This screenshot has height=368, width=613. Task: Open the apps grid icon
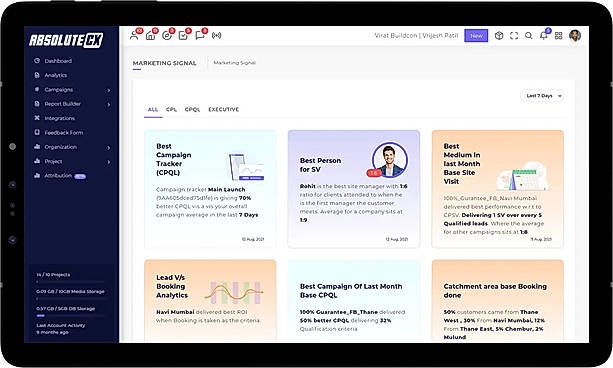(559, 36)
